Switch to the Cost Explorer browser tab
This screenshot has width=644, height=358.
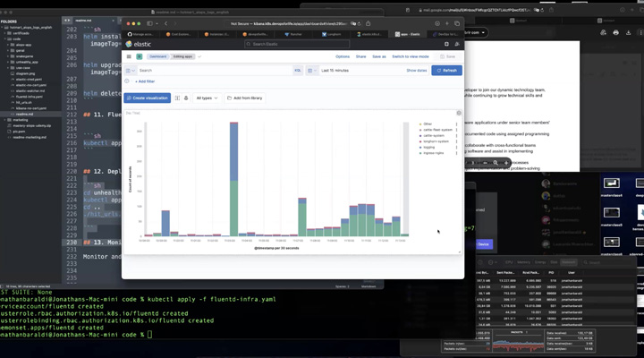(178, 34)
